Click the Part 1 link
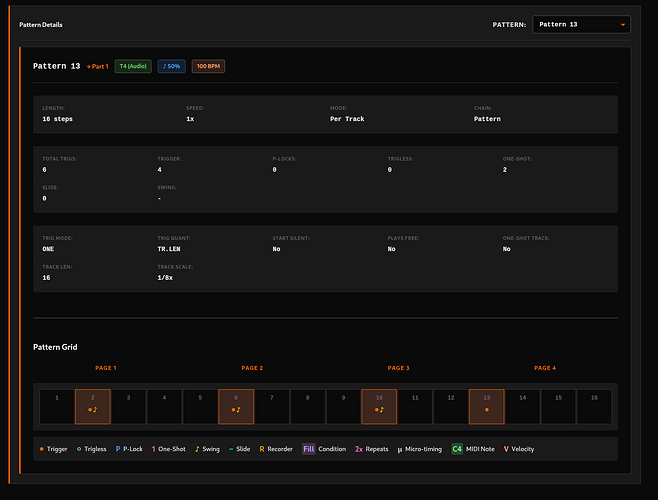The width and height of the screenshot is (658, 500). pos(97,67)
